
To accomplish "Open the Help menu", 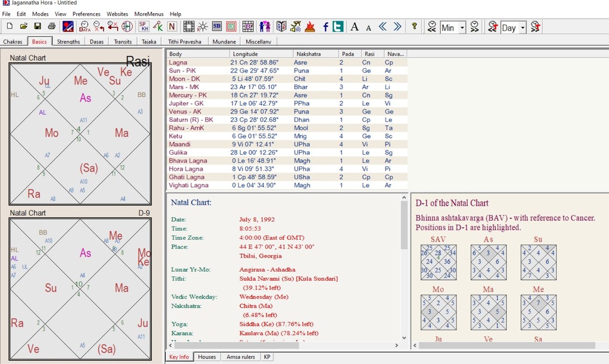I will pos(175,14).
